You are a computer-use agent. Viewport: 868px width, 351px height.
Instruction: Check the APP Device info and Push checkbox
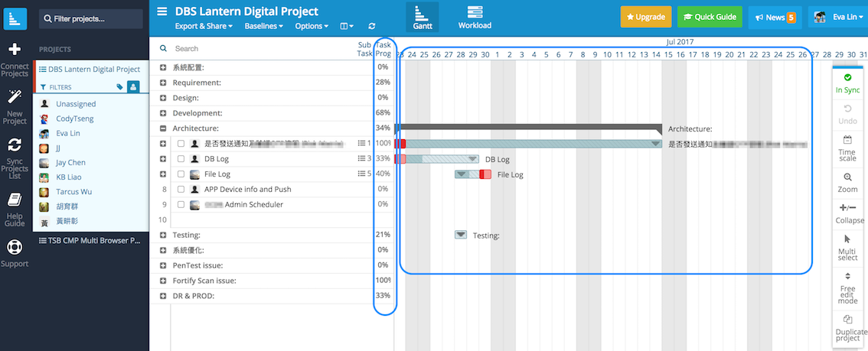[x=181, y=189]
